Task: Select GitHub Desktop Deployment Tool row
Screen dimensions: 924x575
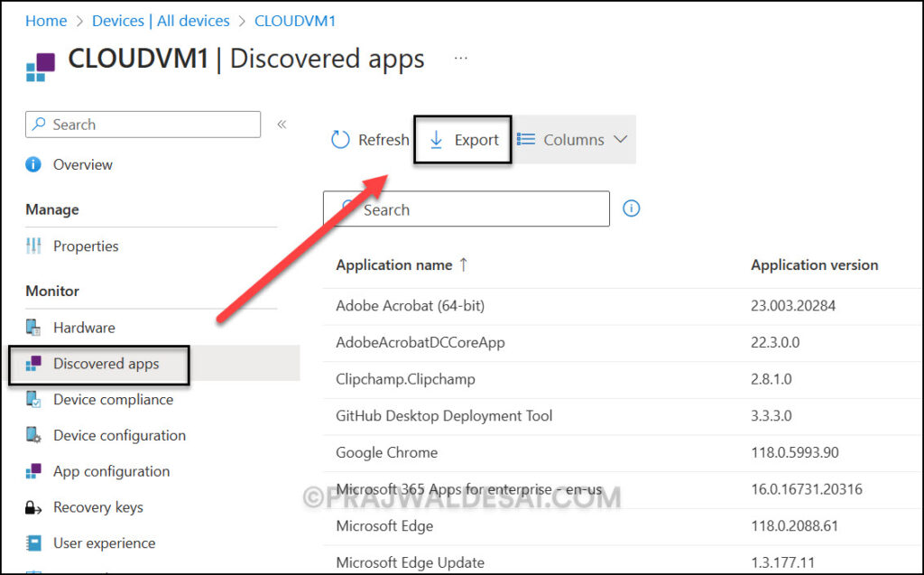Action: [623, 416]
